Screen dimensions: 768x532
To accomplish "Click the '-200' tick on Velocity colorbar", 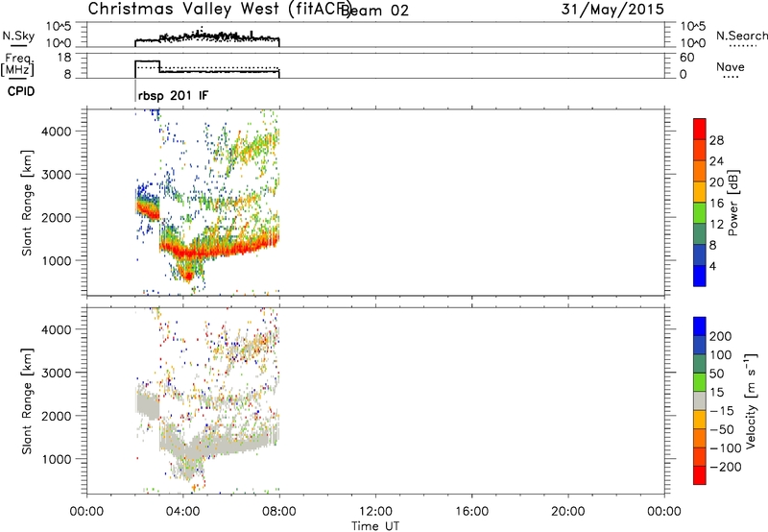I will click(x=726, y=467).
